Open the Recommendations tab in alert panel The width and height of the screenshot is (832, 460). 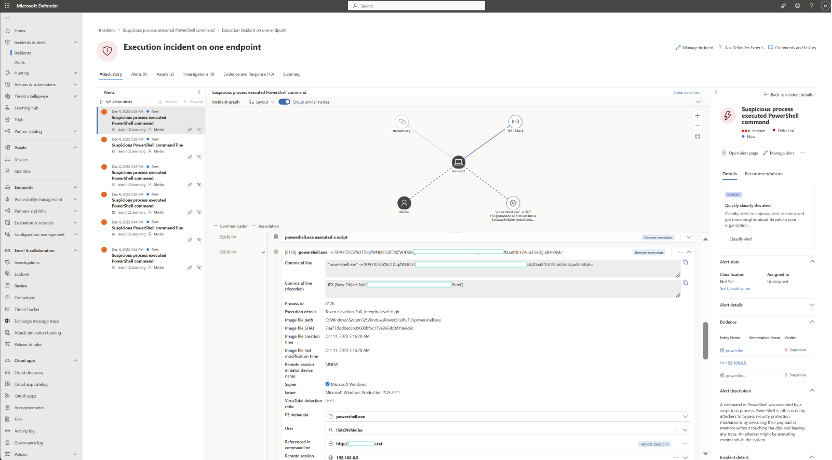(764, 173)
